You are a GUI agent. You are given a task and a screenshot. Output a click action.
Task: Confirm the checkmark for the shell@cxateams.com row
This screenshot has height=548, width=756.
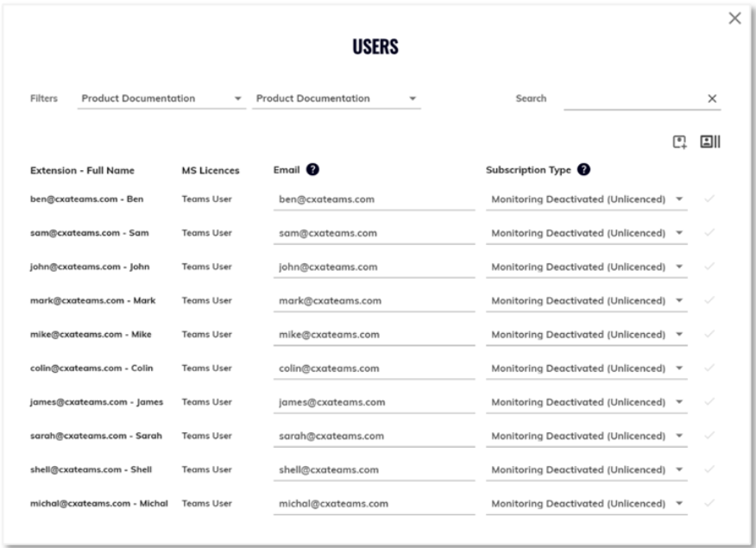[x=709, y=469]
